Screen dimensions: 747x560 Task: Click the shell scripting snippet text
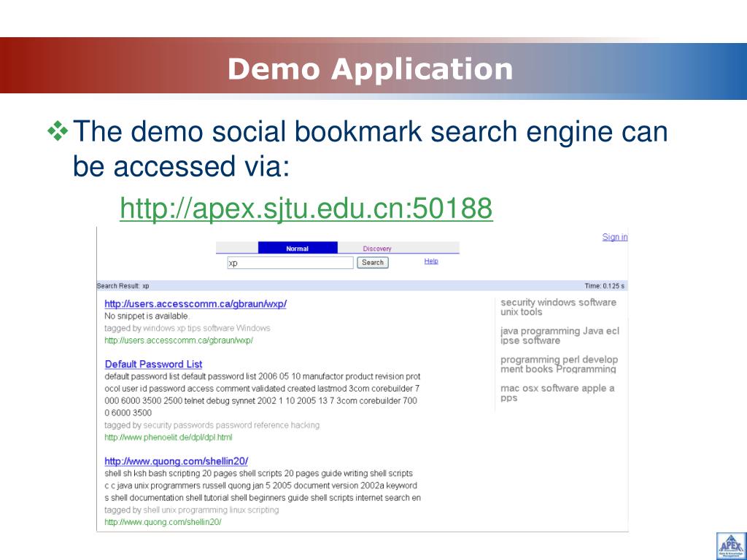[263, 486]
